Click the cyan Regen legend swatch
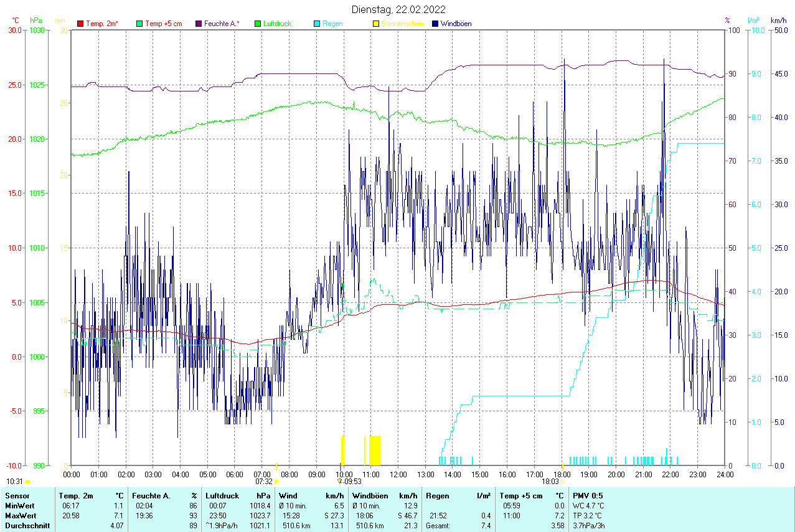 coord(317,24)
